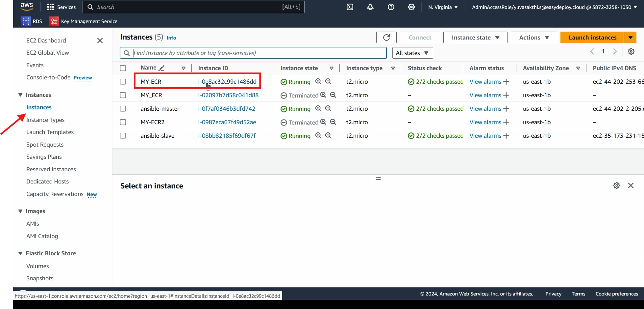Zoom in filter on ansible-slave Running state

pyautogui.click(x=318, y=135)
